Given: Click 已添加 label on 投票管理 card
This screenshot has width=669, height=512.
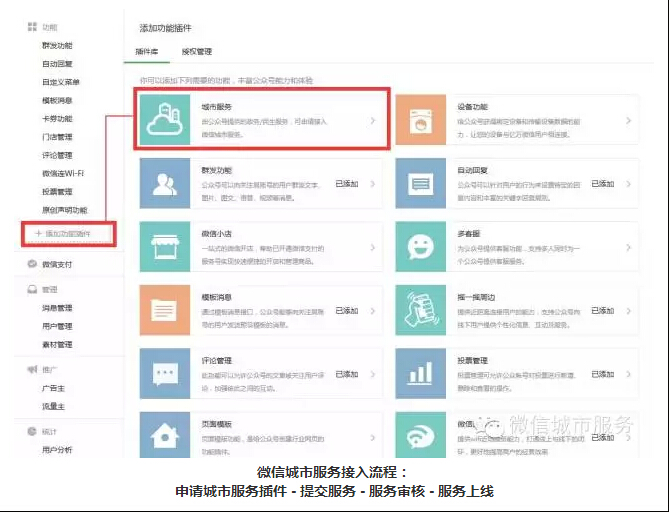Looking at the screenshot, I should 603,374.
